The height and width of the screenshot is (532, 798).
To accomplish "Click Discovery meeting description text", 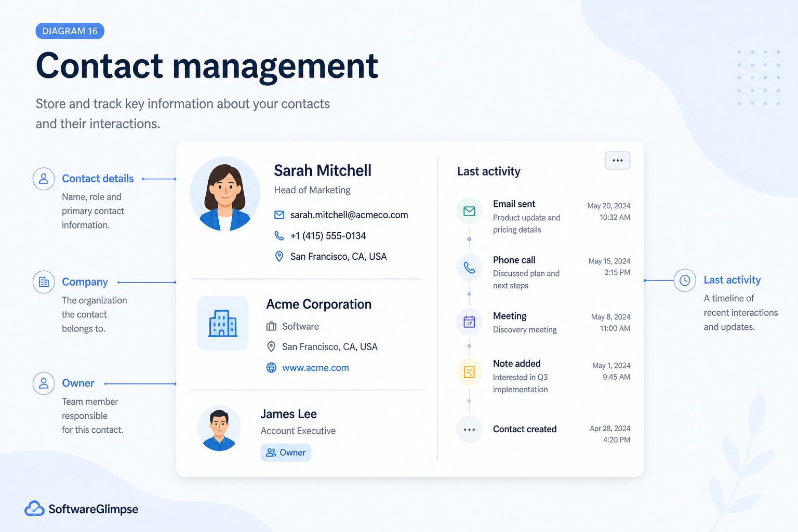I will [x=525, y=330].
